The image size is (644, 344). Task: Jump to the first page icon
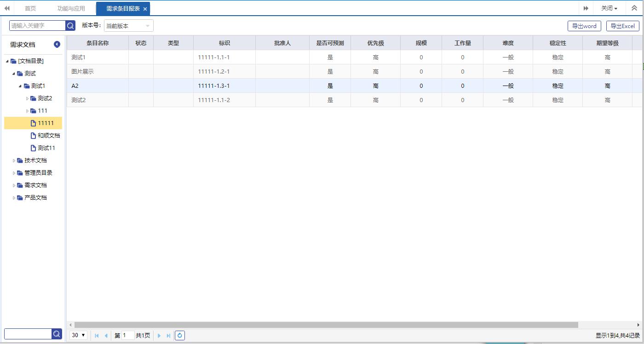97,336
